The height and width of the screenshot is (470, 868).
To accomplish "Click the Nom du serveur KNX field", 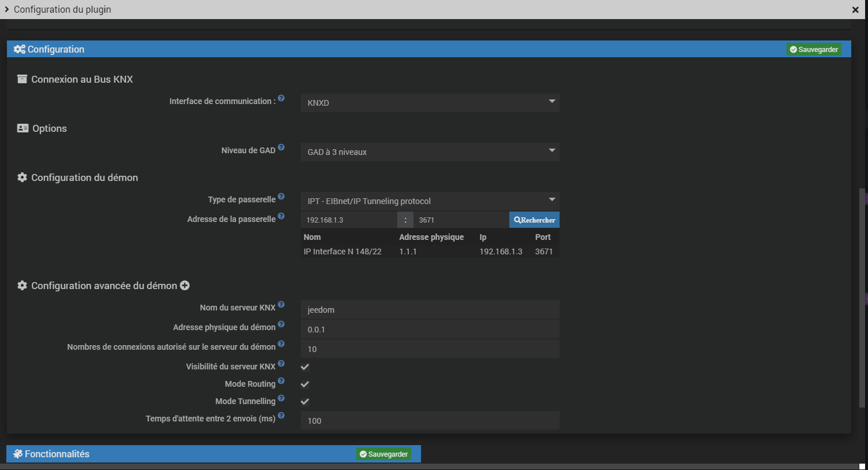I will pyautogui.click(x=430, y=310).
